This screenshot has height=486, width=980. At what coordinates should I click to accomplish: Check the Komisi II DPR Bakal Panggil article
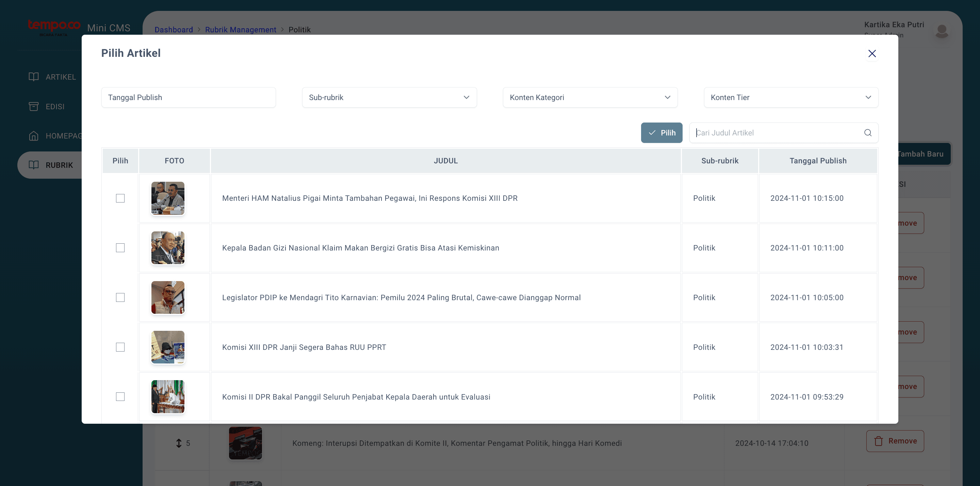pyautogui.click(x=120, y=397)
